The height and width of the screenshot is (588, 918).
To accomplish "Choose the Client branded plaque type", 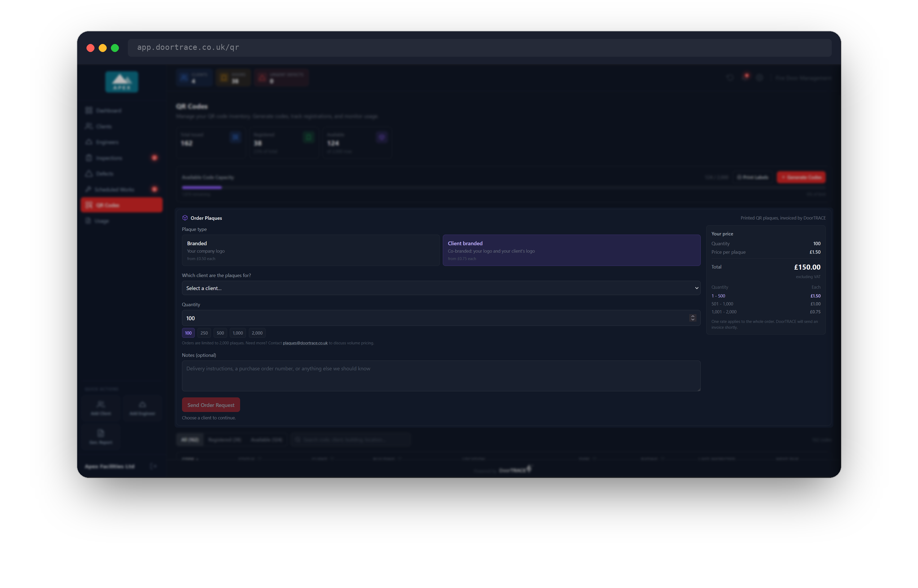I will [571, 250].
